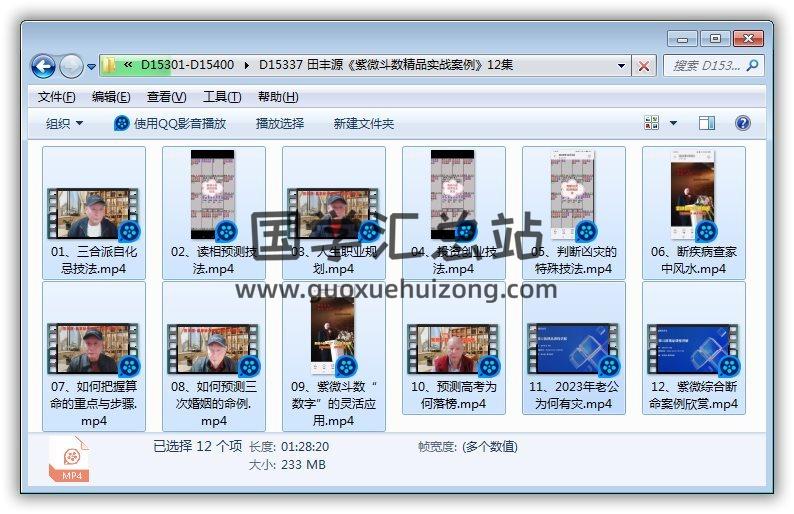The height and width of the screenshot is (514, 794).
Task: Click 新建文件夹 button
Action: [x=364, y=123]
